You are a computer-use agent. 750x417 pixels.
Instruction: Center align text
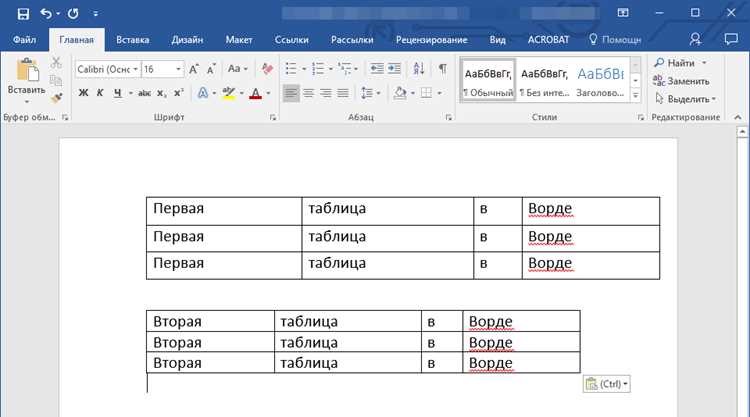point(309,93)
